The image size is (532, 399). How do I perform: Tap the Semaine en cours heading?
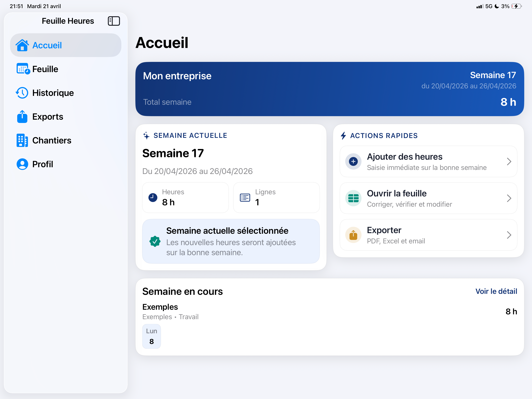[182, 291]
